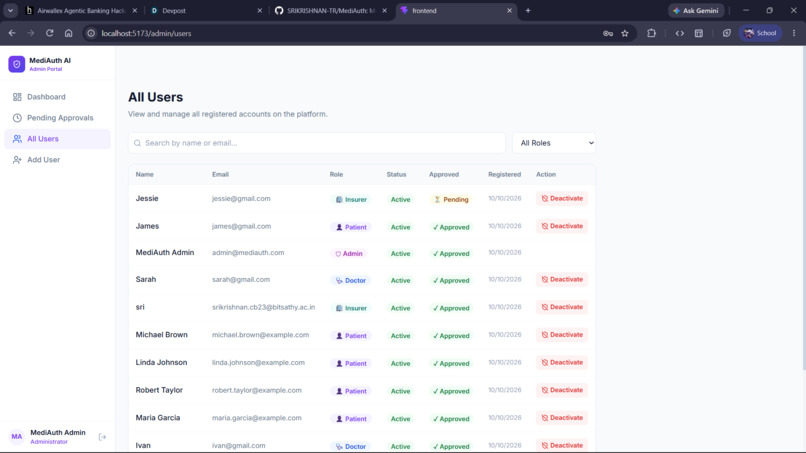Click Jessie's Pending approval badge
This screenshot has height=453, width=806.
point(451,200)
